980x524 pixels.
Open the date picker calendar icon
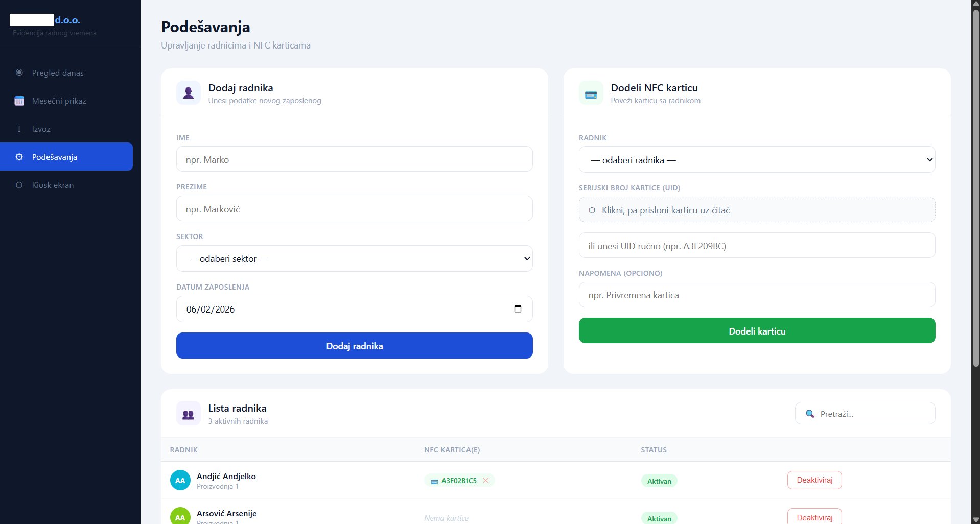(518, 308)
